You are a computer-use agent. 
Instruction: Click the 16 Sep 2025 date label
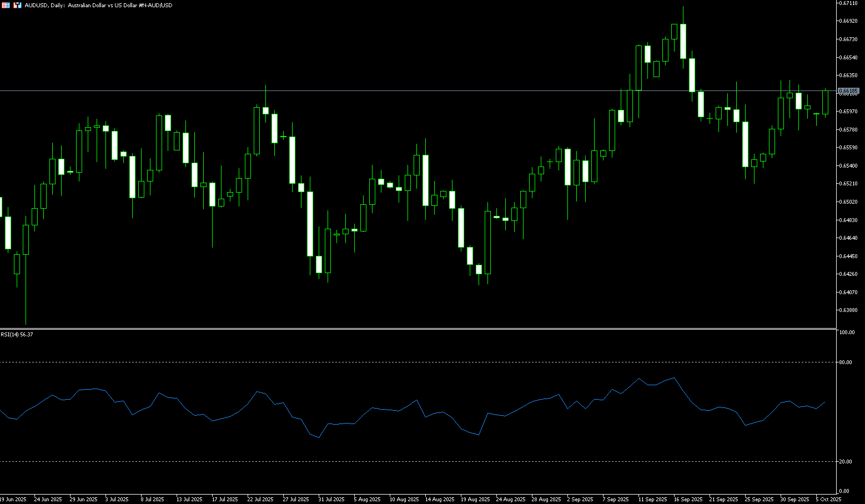[688, 500]
